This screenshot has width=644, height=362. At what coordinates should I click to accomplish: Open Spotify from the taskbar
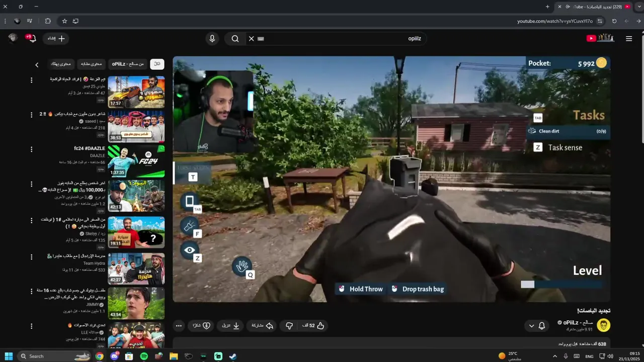144,356
